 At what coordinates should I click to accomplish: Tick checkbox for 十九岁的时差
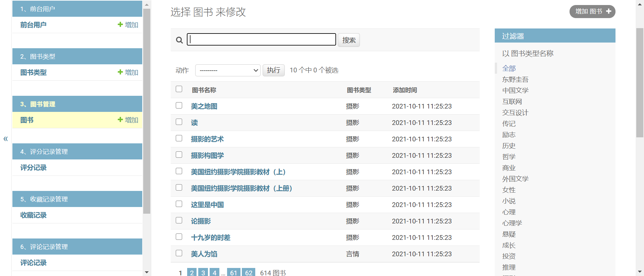179,237
